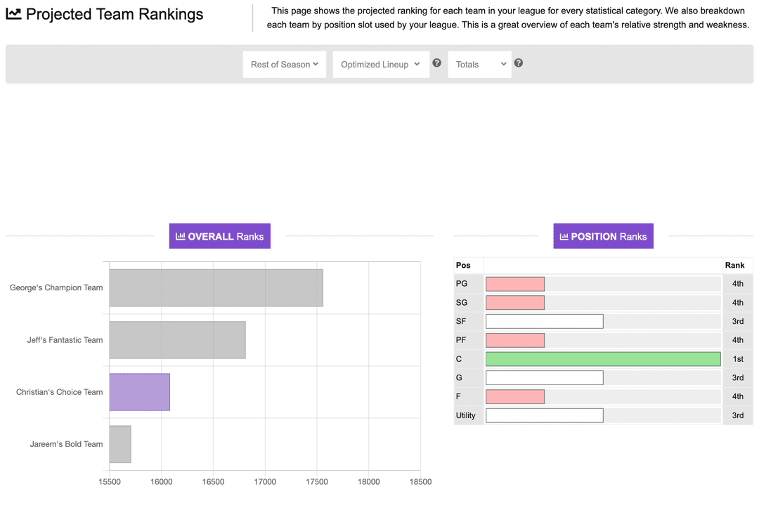Screen dimensions: 759x532
Task: Click the POSITION Ranks button
Action: [x=603, y=236]
